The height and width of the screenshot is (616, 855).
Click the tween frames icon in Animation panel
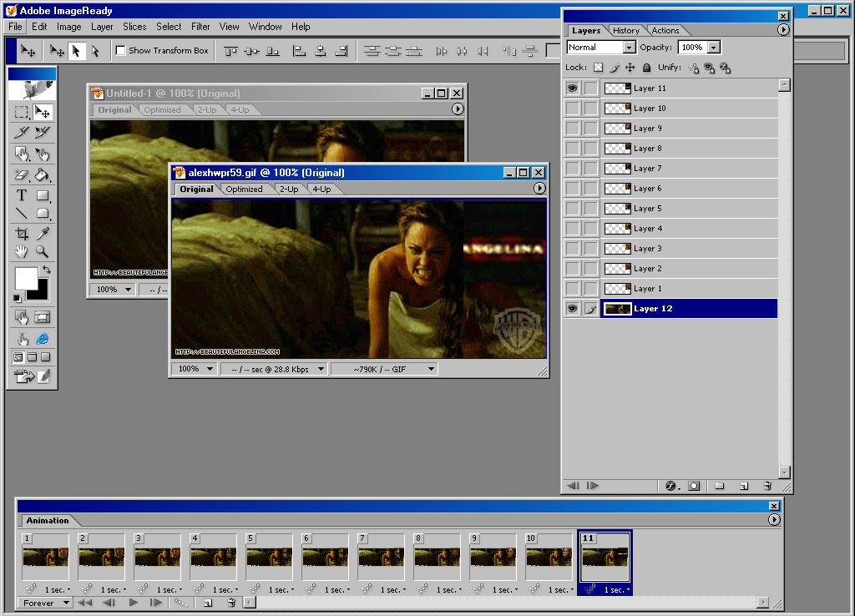[180, 603]
